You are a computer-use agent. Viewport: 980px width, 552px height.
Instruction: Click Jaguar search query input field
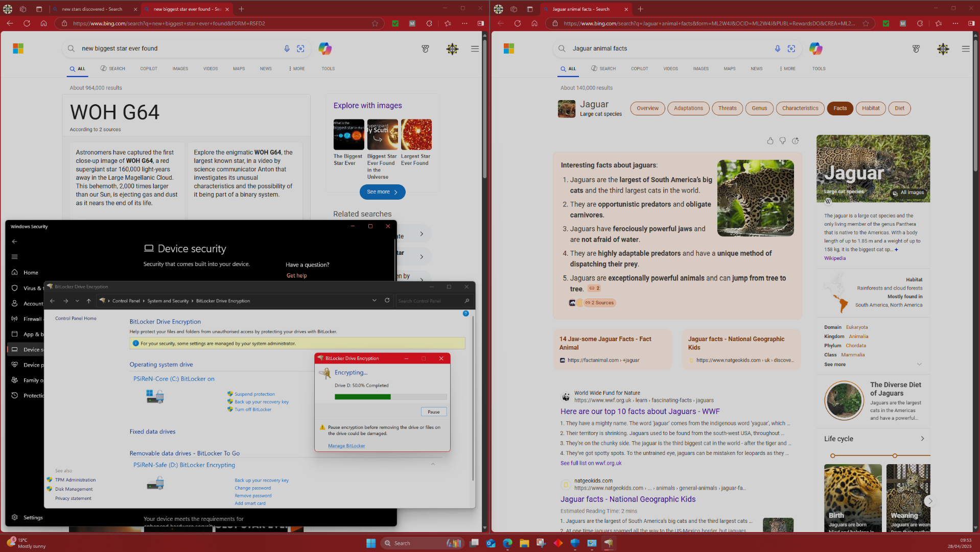pos(669,49)
